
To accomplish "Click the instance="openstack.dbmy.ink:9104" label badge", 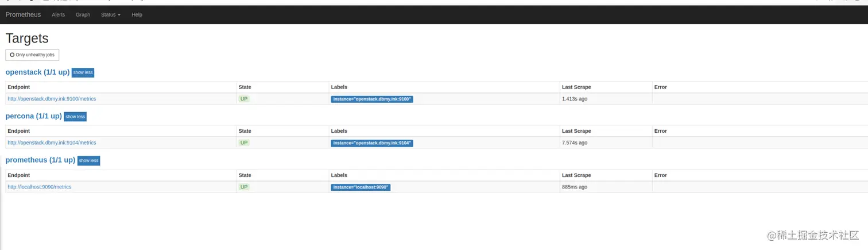I will point(372,143).
